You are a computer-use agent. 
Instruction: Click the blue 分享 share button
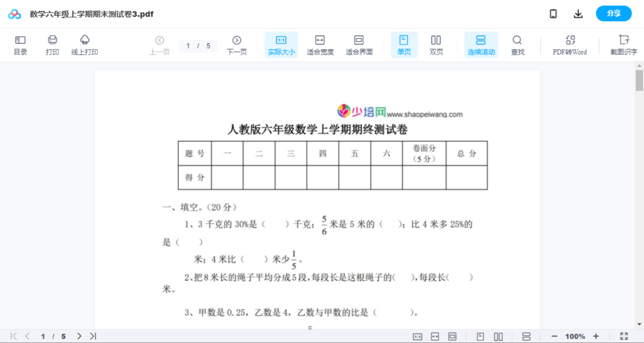click(614, 13)
